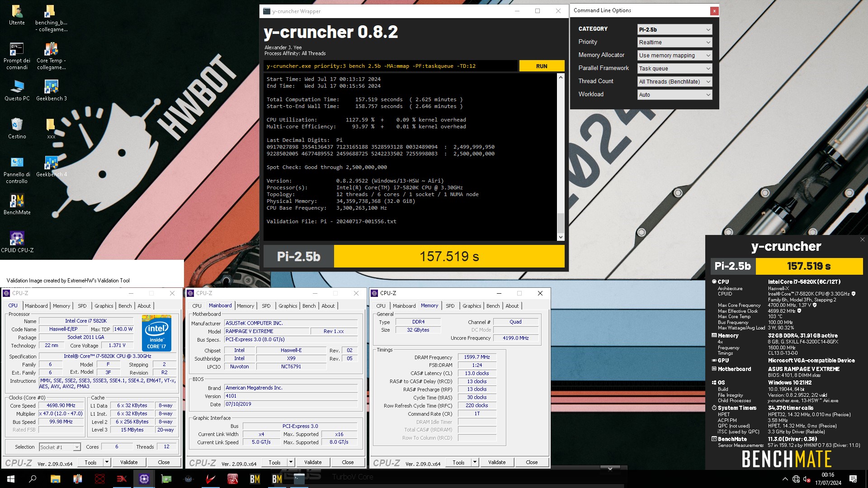Expand Tools arrow in first CPU-Z window
Viewport: 868px width, 488px height.
[107, 462]
